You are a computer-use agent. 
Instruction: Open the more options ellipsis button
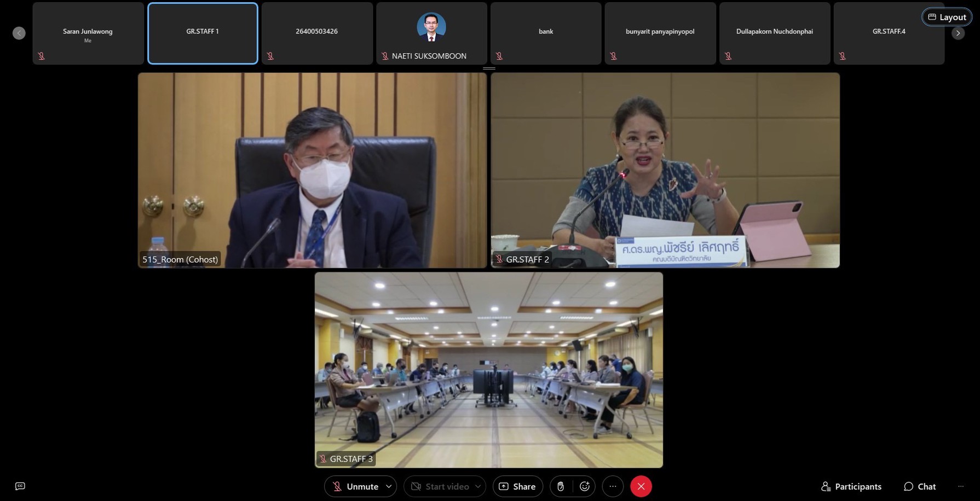click(x=613, y=486)
